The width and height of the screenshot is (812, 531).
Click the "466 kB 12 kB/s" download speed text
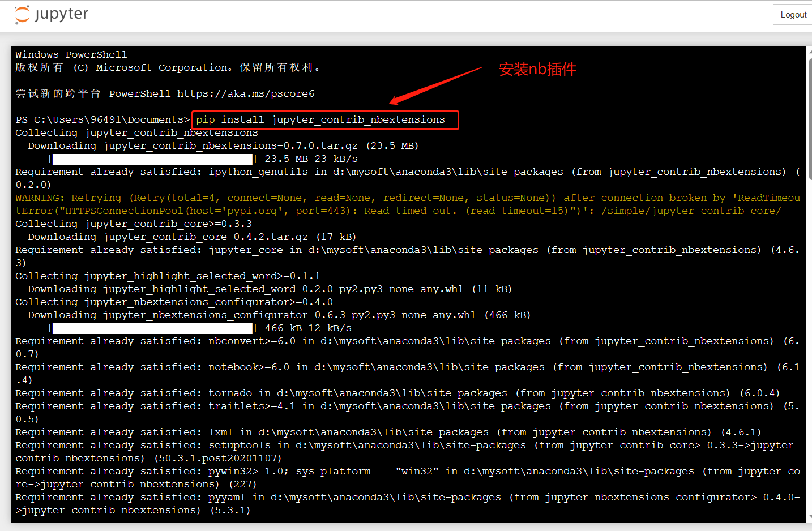coord(308,328)
